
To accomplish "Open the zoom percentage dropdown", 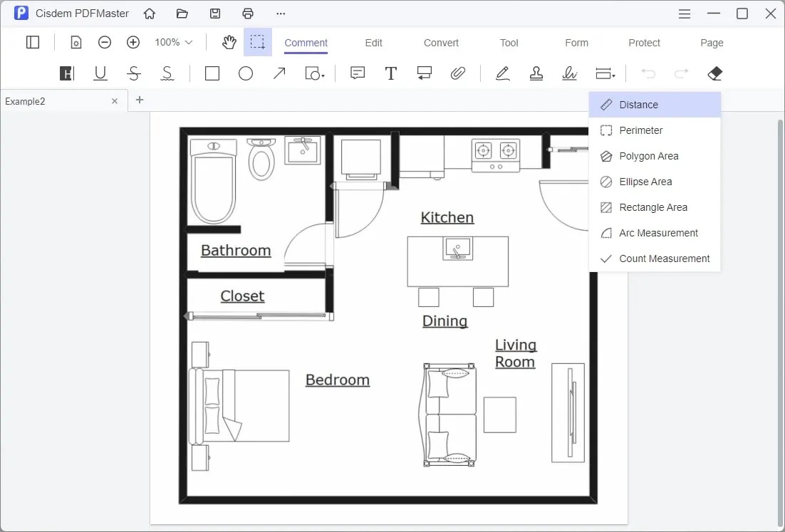I will coord(172,42).
